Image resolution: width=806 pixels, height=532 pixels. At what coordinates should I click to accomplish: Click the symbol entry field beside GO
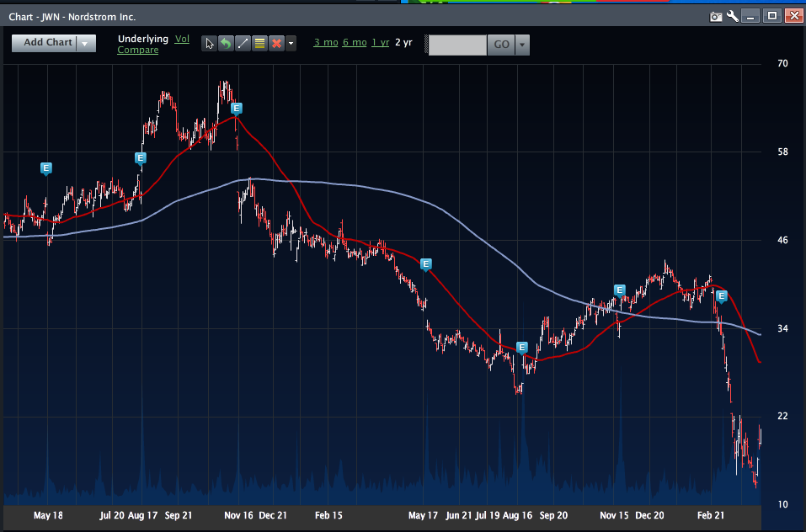(457, 45)
